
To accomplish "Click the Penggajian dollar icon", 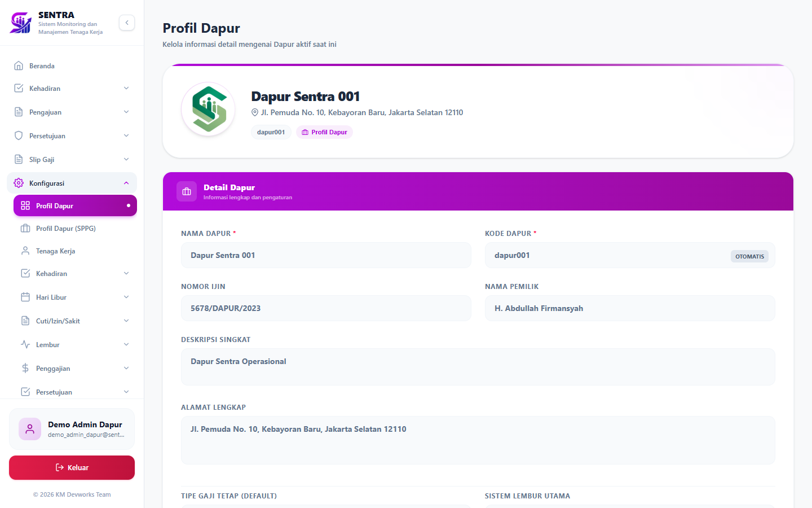I will [25, 368].
